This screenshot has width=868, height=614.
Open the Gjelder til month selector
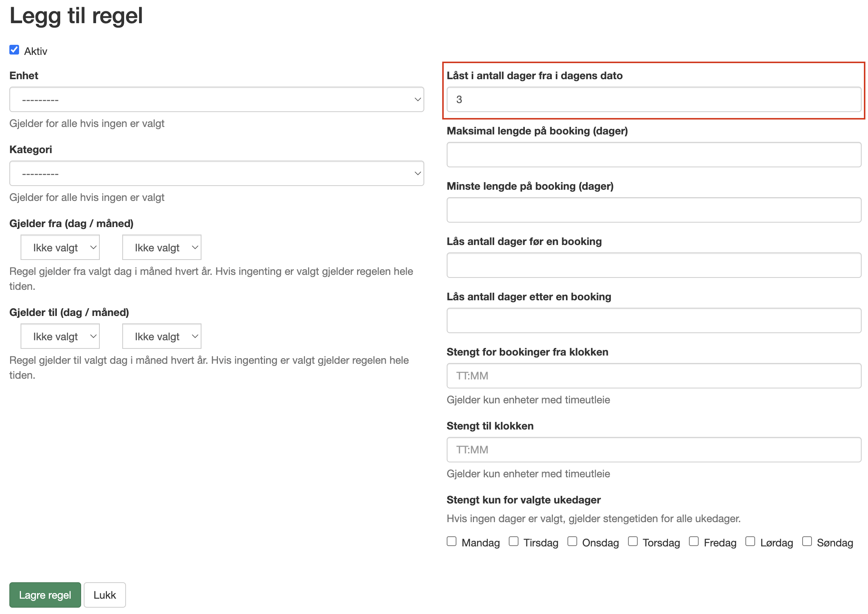161,336
